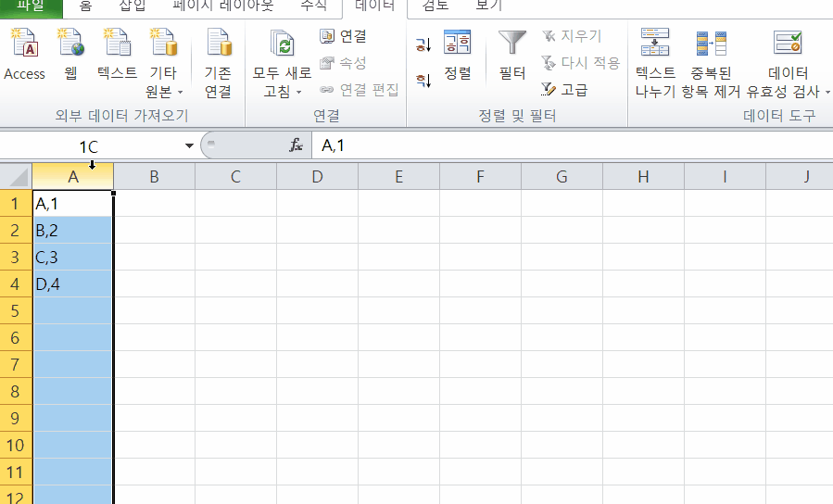Click the formula bar input field
Screen dimensions: 833x504
(x=556, y=145)
